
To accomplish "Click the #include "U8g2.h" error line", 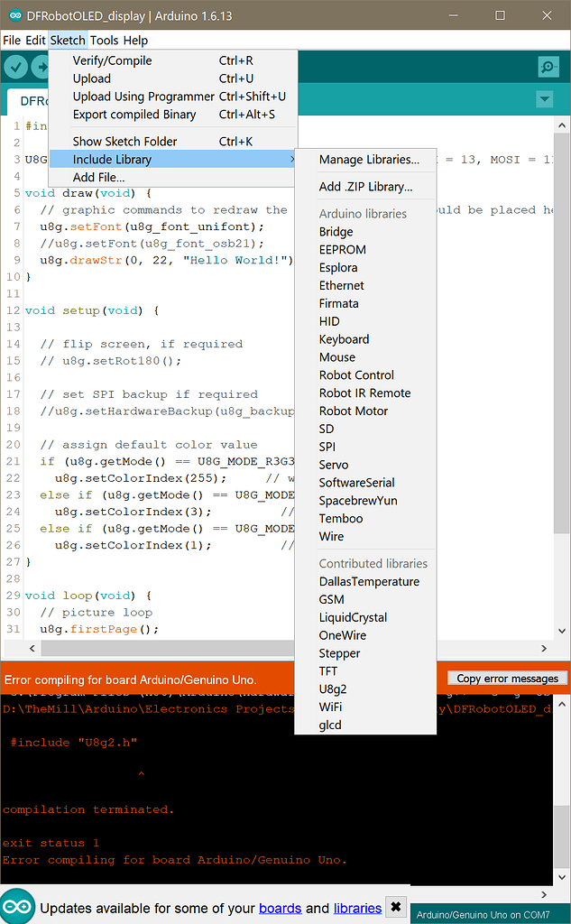I will (74, 743).
